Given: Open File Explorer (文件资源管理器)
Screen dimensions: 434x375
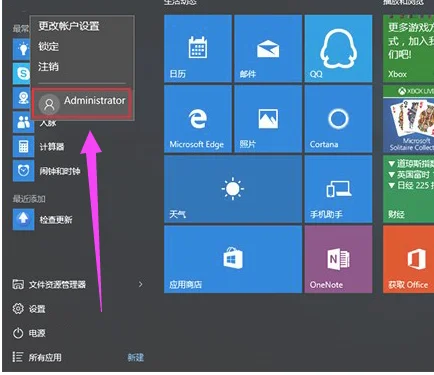Looking at the screenshot, I should 49,284.
